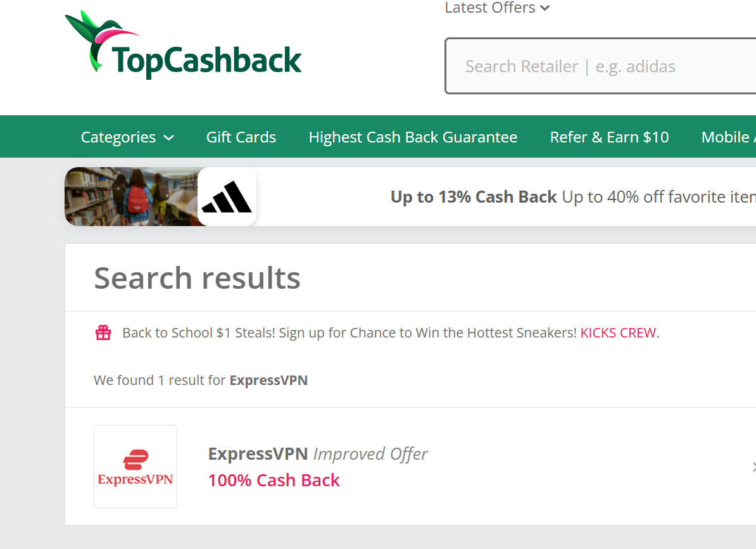Image resolution: width=756 pixels, height=549 pixels.
Task: Click the TopCashback hummingbird logo icon
Action: (99, 41)
